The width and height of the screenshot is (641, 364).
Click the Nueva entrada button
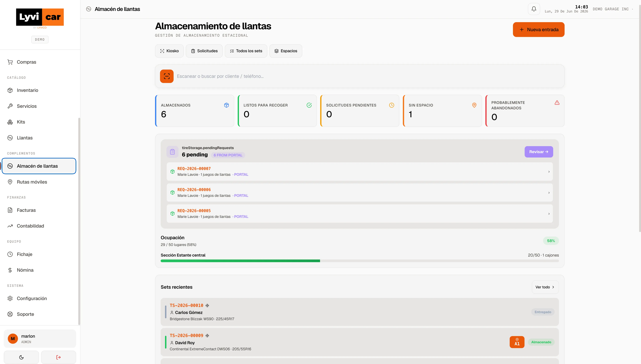pyautogui.click(x=539, y=29)
